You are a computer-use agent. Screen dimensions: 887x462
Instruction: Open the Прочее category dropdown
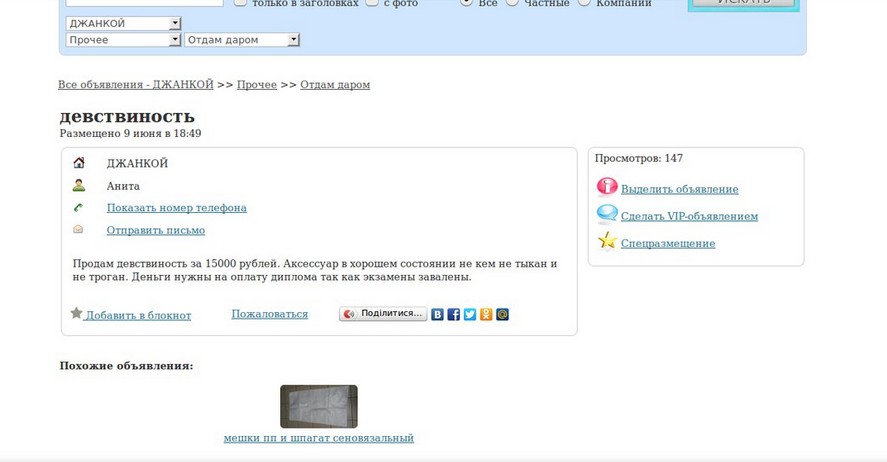pyautogui.click(x=123, y=40)
